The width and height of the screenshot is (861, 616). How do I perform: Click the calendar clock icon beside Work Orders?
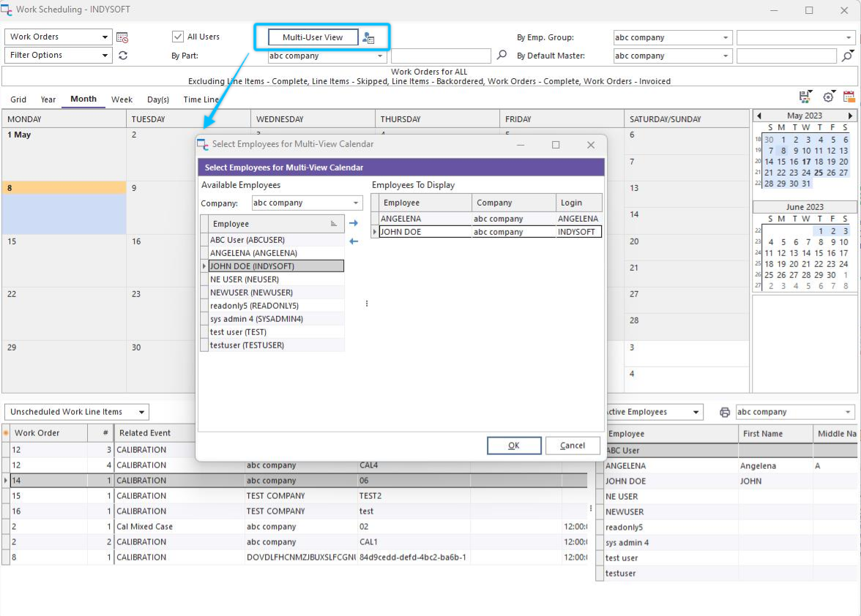pyautogui.click(x=122, y=37)
